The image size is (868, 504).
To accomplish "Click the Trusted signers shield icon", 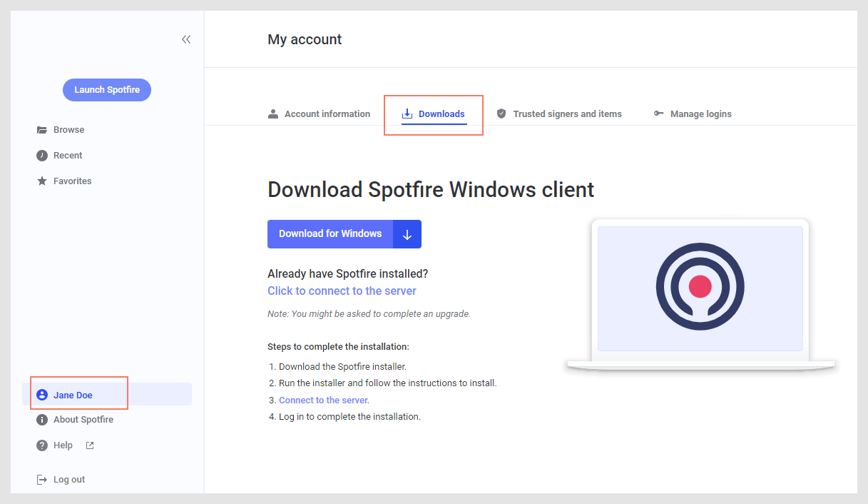I will point(501,113).
